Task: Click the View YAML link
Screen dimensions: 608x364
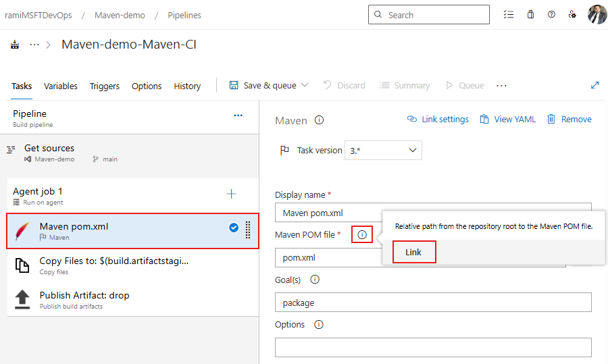Action: coord(508,120)
